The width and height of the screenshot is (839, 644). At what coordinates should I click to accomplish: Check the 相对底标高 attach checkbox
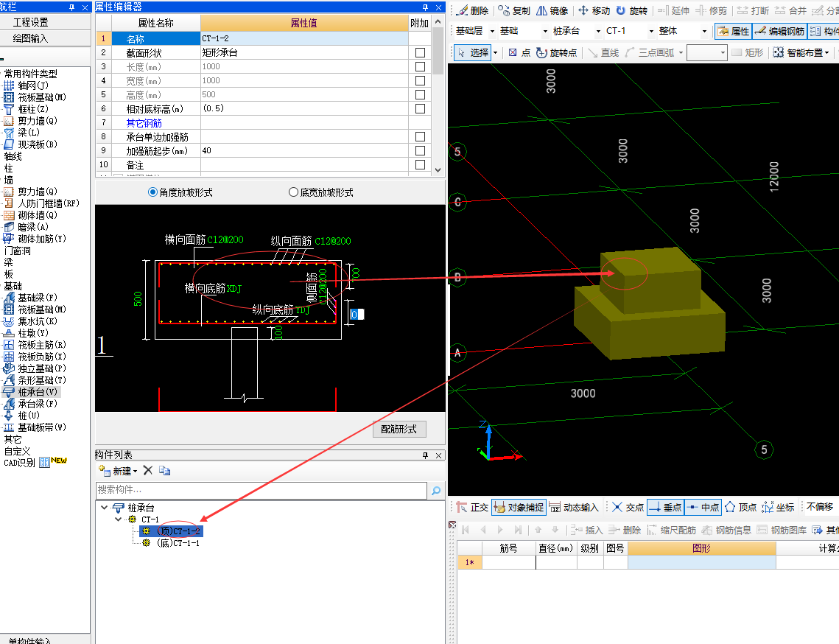pos(420,108)
